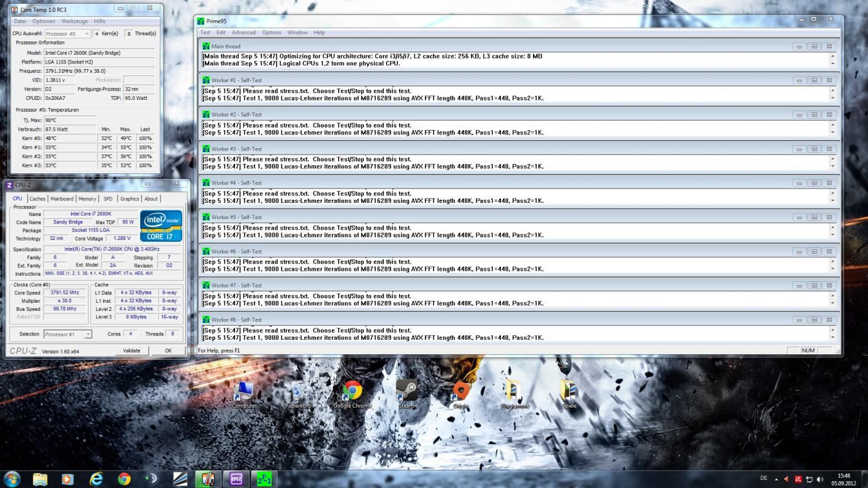Open the CPU Auswahl processor dropdown

coord(67,33)
